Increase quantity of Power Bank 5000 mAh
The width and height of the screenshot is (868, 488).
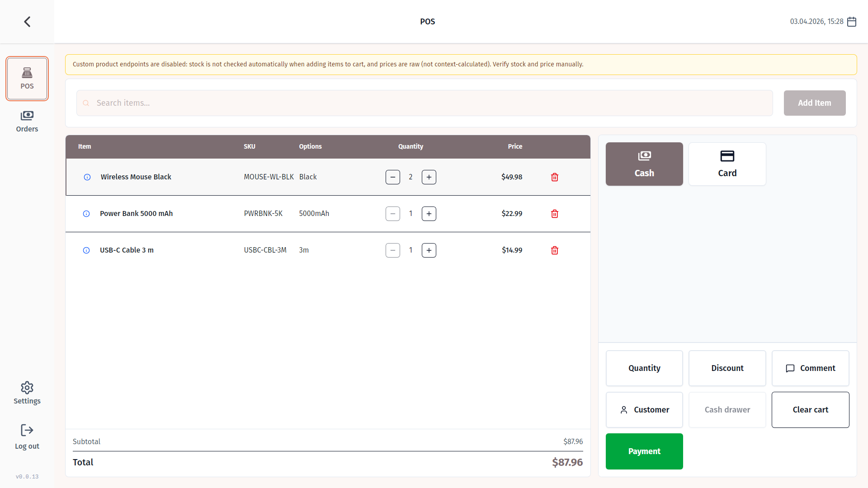click(x=429, y=214)
